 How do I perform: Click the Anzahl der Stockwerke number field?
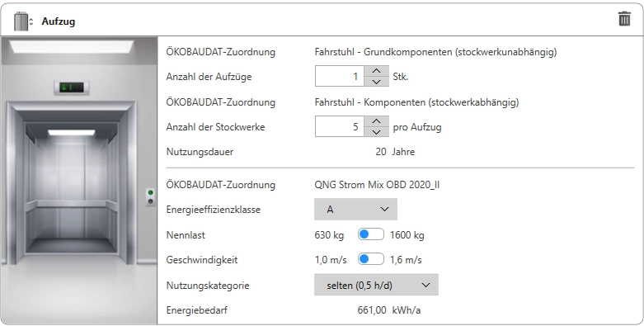(x=340, y=126)
